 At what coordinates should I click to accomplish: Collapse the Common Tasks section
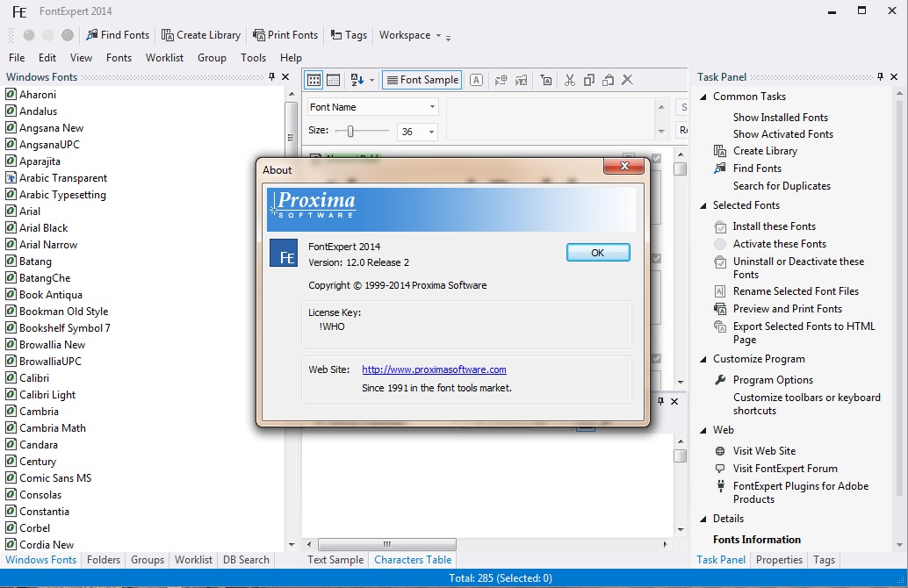(x=703, y=97)
